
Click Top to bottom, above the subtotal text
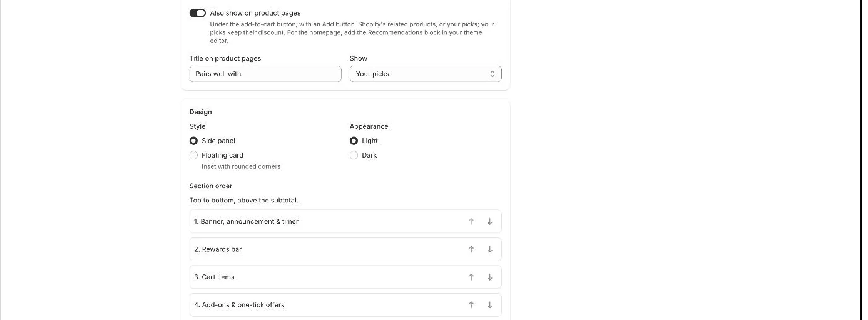click(244, 201)
